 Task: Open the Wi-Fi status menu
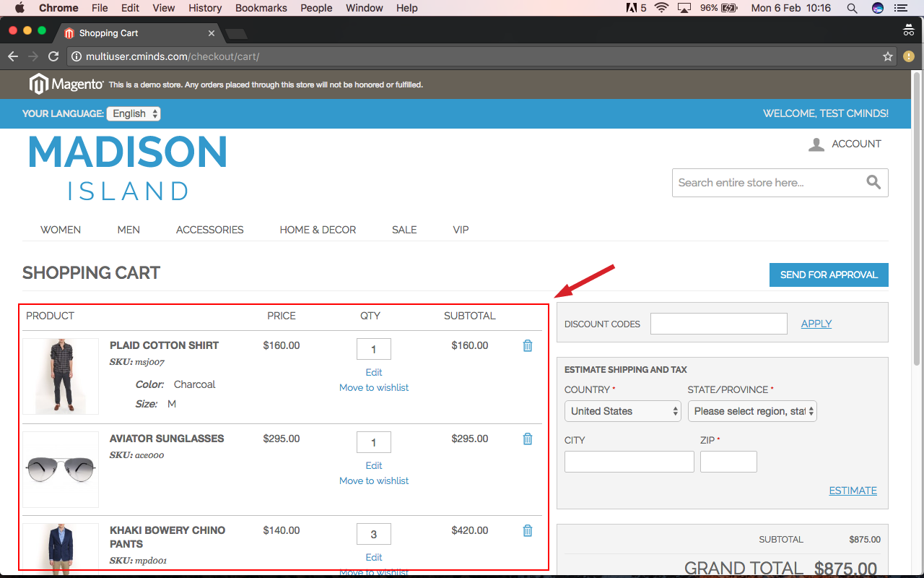click(x=661, y=8)
